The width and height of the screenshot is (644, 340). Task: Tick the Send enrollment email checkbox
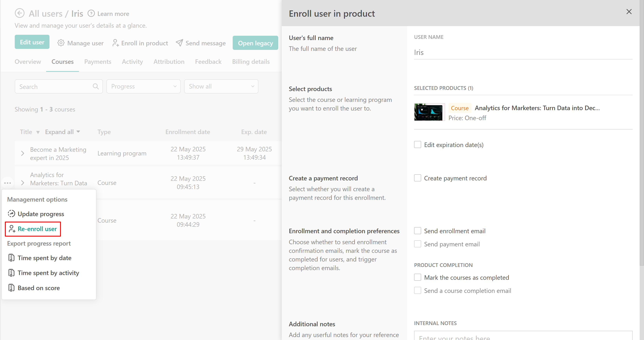[x=417, y=231]
